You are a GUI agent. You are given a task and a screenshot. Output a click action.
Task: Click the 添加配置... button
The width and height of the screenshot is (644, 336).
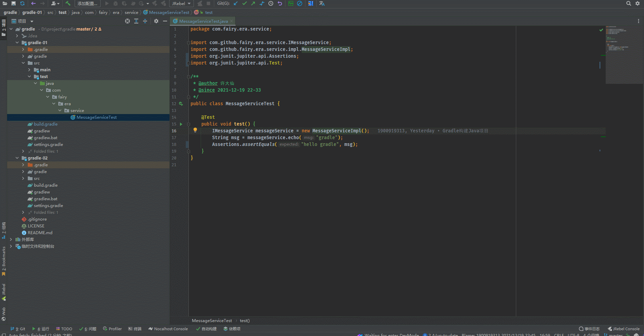87,3
